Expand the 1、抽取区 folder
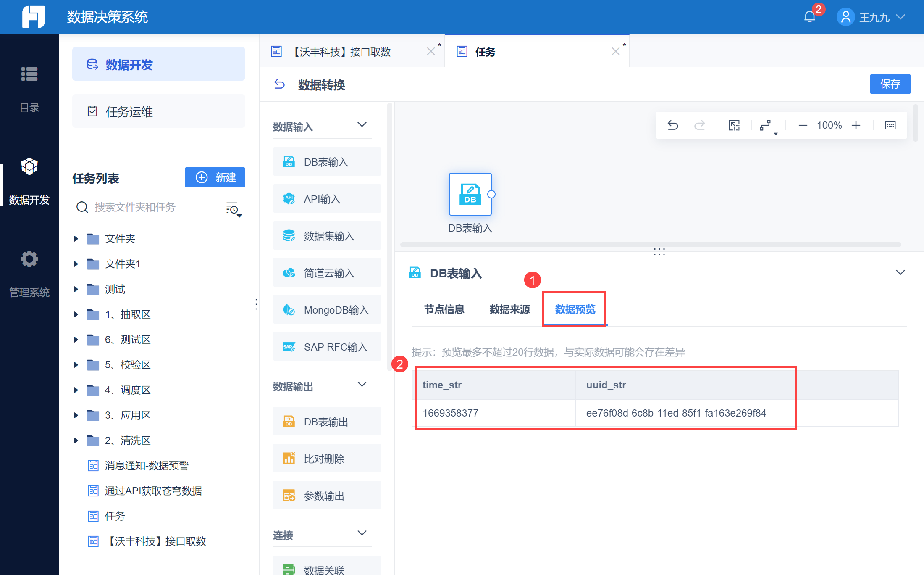The width and height of the screenshot is (924, 575). (76, 314)
